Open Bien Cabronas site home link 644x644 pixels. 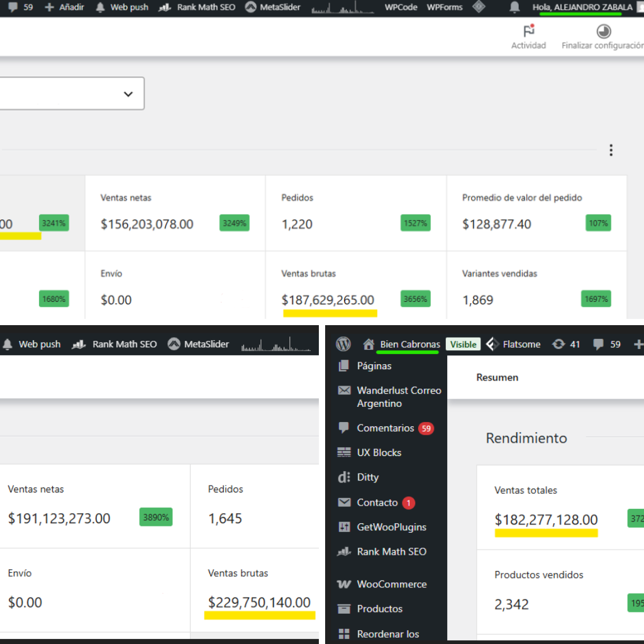(x=409, y=344)
